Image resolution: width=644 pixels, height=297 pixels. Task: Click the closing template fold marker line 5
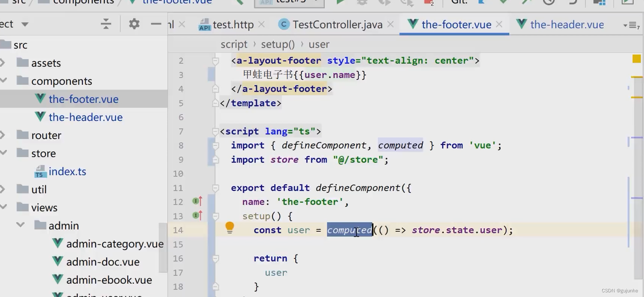(215, 103)
